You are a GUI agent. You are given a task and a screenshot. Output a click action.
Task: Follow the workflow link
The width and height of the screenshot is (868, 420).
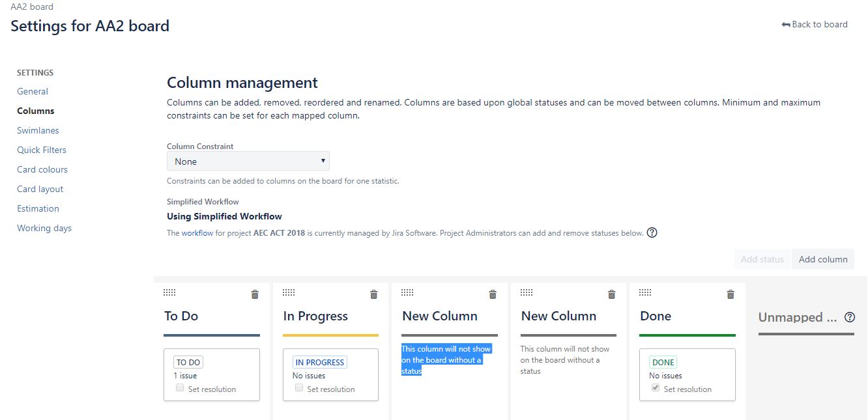point(197,233)
